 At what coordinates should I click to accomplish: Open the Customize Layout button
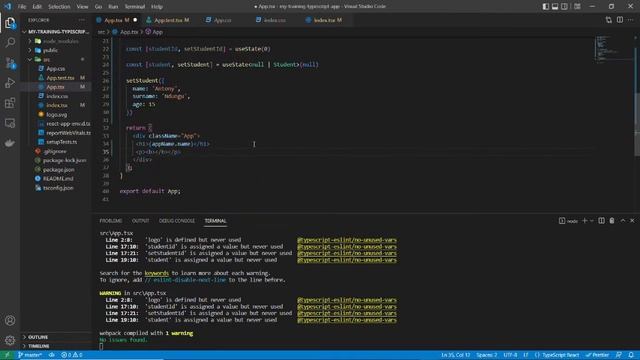(577, 7)
